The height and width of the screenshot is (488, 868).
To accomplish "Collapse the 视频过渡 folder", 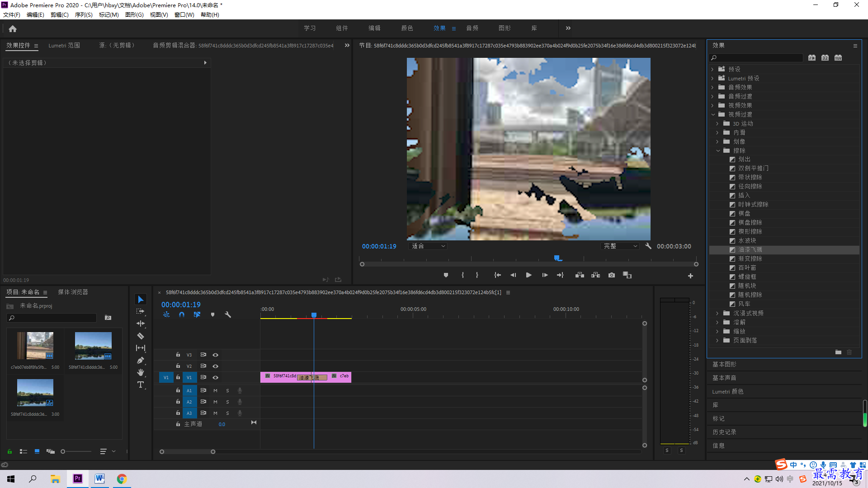I will click(713, 114).
